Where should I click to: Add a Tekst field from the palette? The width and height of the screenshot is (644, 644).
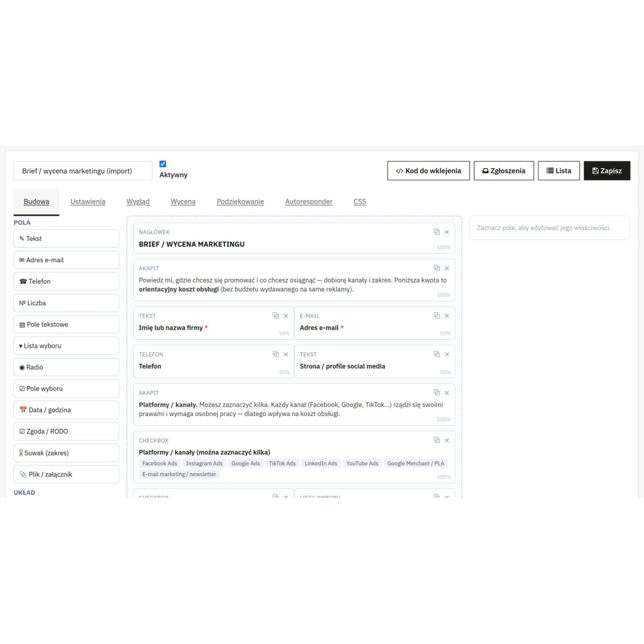point(66,239)
